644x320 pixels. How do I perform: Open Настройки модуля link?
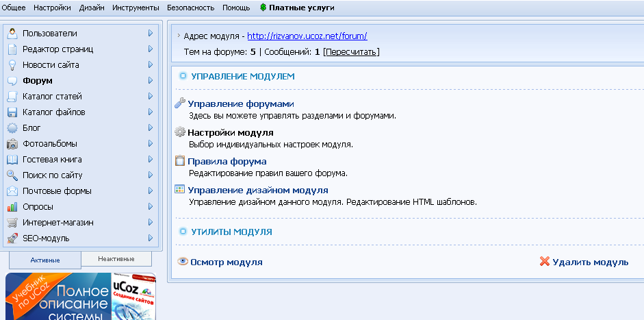click(x=231, y=132)
